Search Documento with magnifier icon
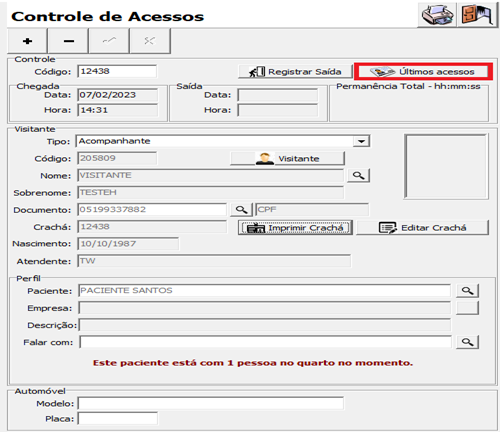 [x=241, y=210]
